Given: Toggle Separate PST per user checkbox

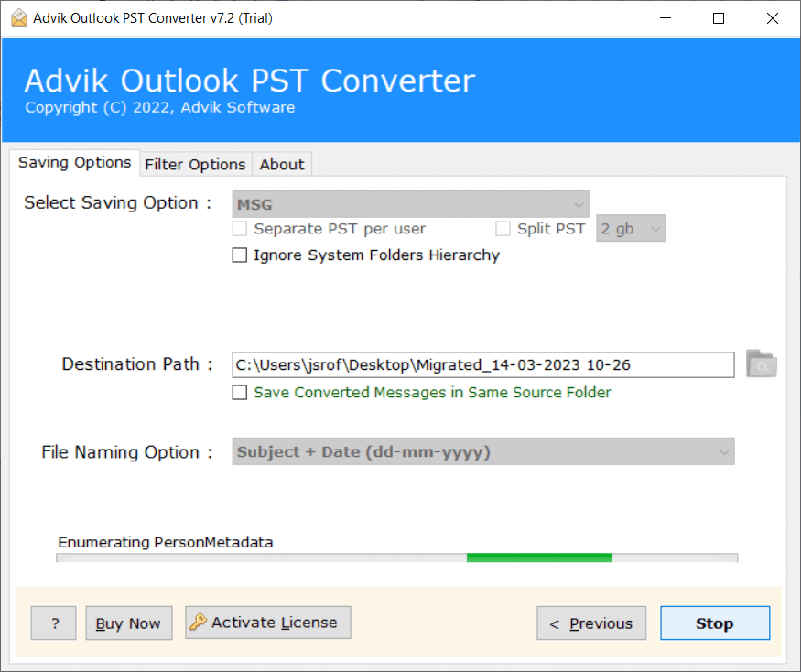Looking at the screenshot, I should (x=240, y=229).
